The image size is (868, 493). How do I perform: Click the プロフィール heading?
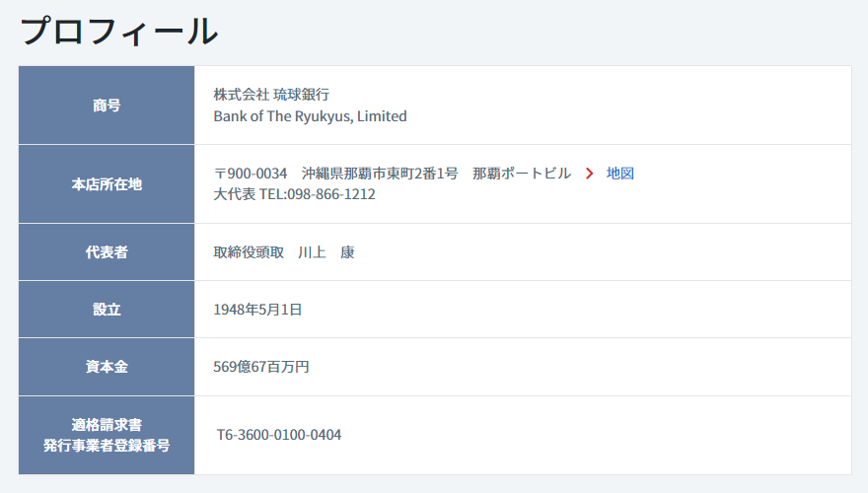coord(118,31)
